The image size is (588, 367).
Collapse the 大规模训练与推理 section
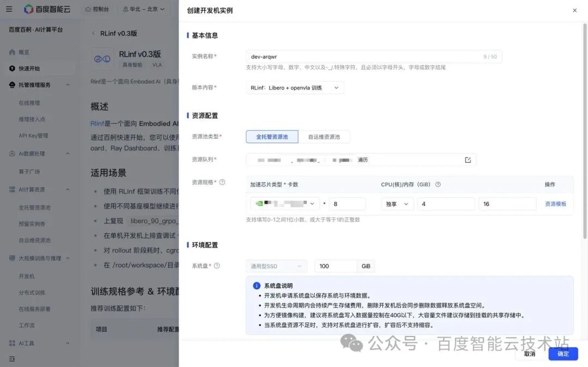pos(68,258)
